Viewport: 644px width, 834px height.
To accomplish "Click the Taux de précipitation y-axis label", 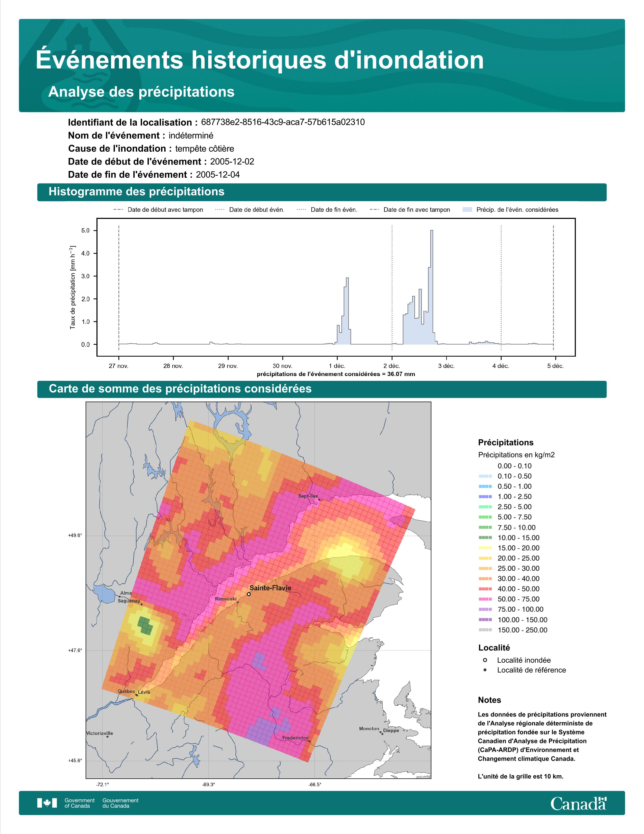I will click(x=72, y=287).
